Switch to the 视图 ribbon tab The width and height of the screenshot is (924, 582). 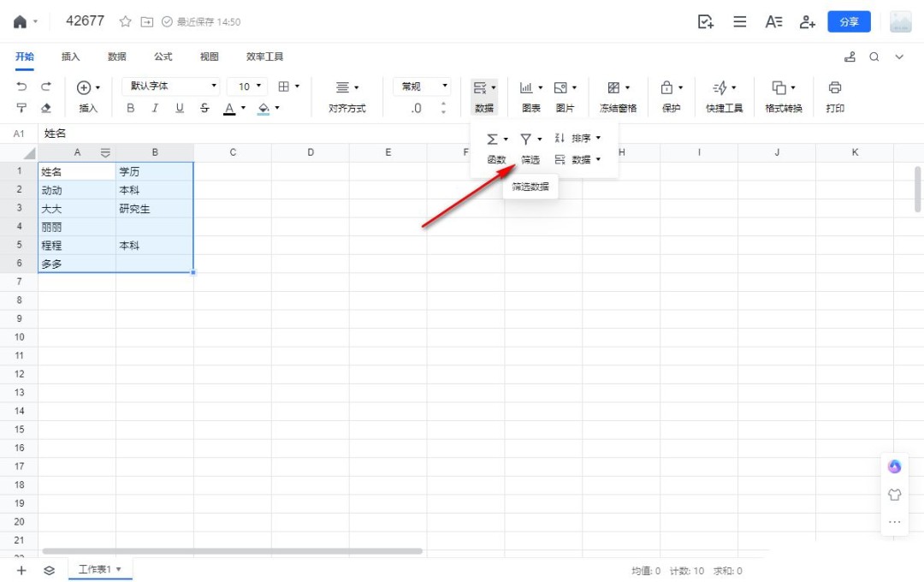point(209,56)
